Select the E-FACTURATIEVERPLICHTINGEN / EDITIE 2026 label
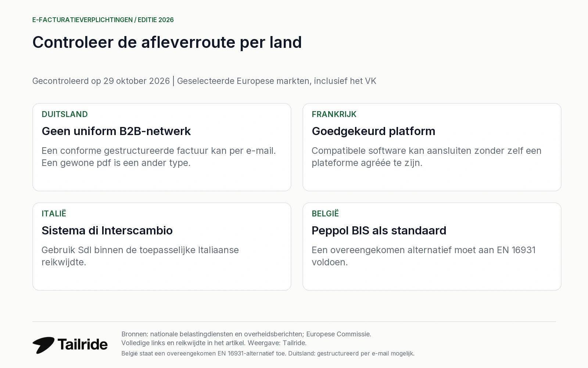The height and width of the screenshot is (368, 588). [103, 20]
